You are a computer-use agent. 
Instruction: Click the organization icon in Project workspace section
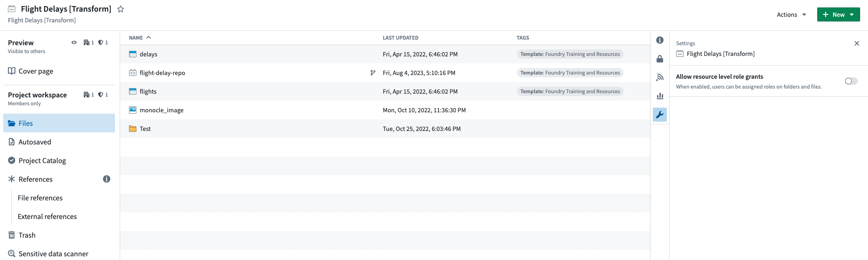click(x=86, y=95)
